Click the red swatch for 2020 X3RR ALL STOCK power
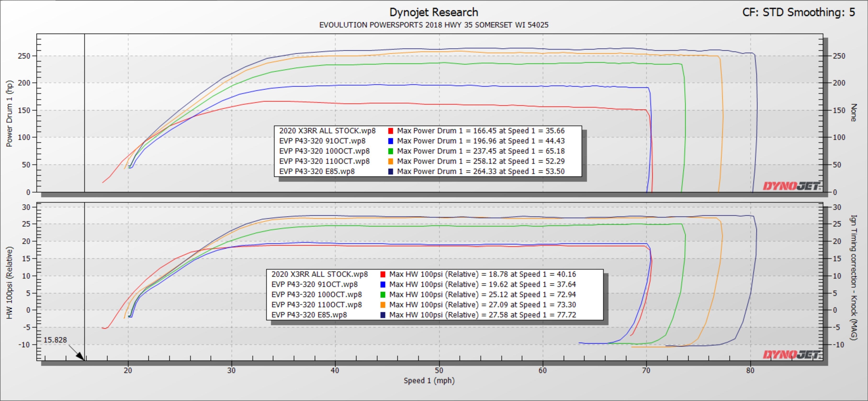 click(390, 131)
